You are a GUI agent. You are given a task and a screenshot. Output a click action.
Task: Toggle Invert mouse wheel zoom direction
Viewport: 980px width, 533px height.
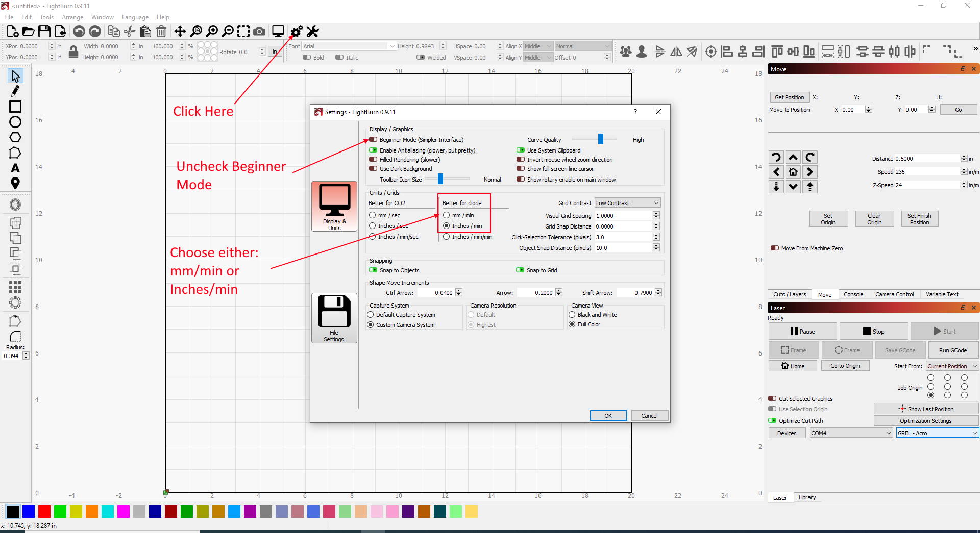521,160
